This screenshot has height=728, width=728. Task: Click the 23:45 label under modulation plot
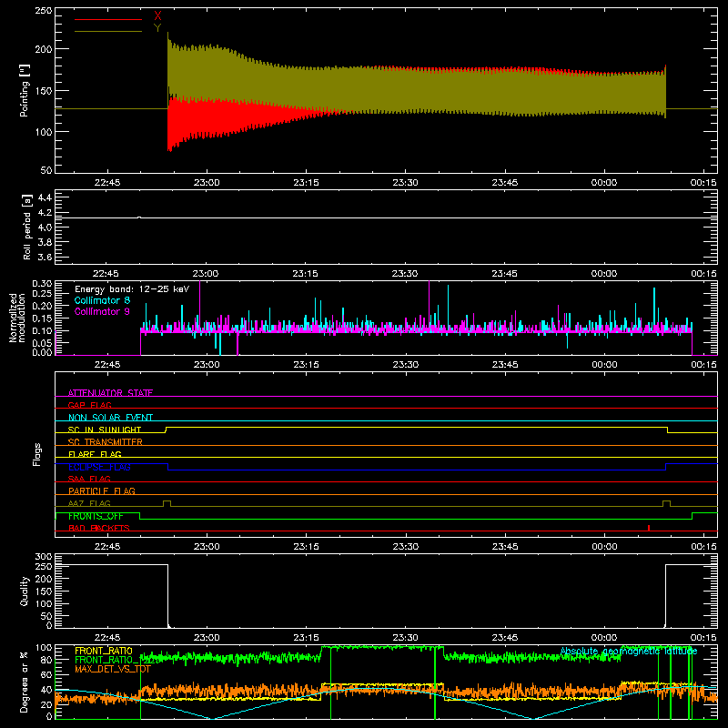(505, 365)
